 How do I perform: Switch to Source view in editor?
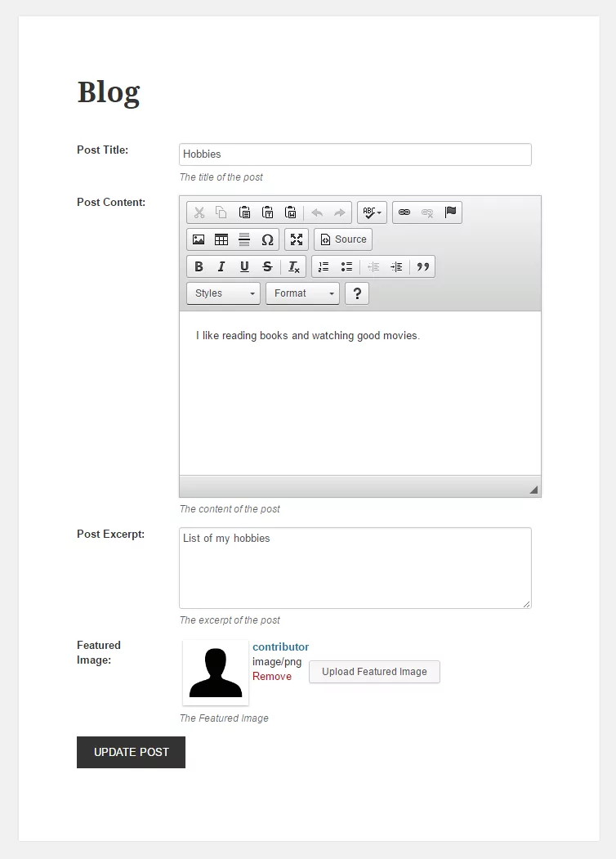[343, 239]
